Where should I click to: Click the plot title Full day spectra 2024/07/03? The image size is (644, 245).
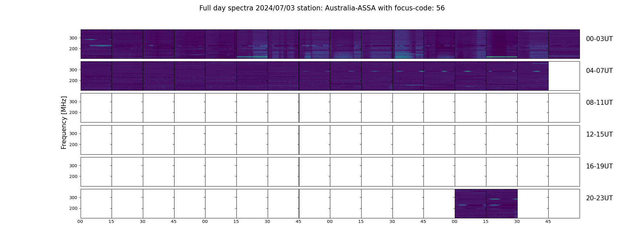pos(322,8)
